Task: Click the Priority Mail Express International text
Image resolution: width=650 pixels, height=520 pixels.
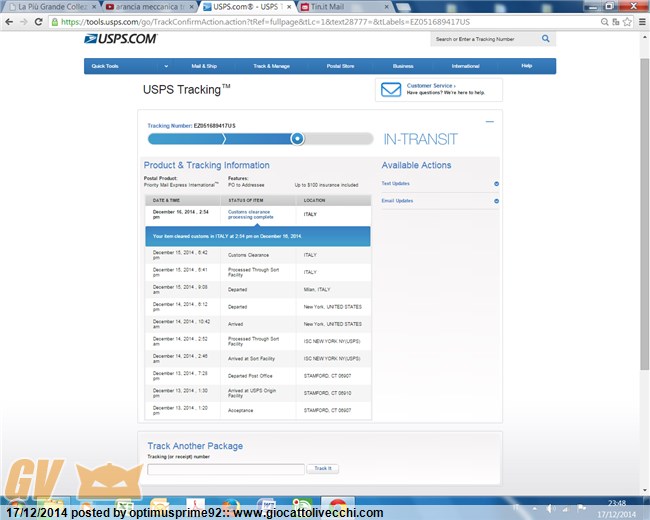Action: coord(181,185)
